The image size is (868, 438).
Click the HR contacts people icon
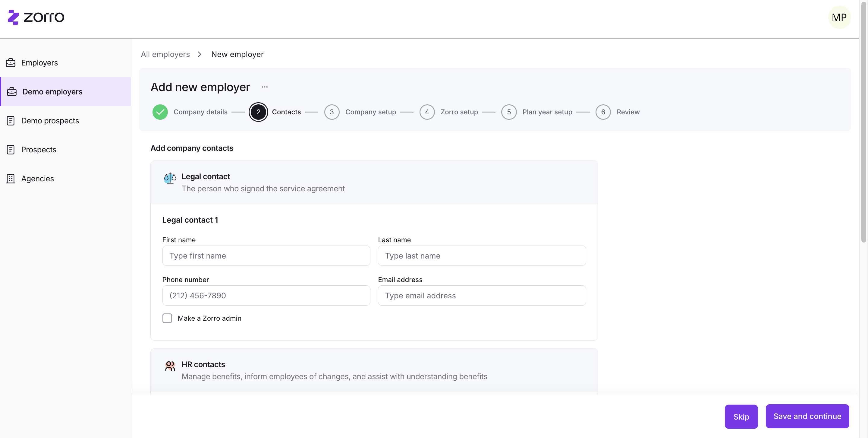(x=170, y=366)
